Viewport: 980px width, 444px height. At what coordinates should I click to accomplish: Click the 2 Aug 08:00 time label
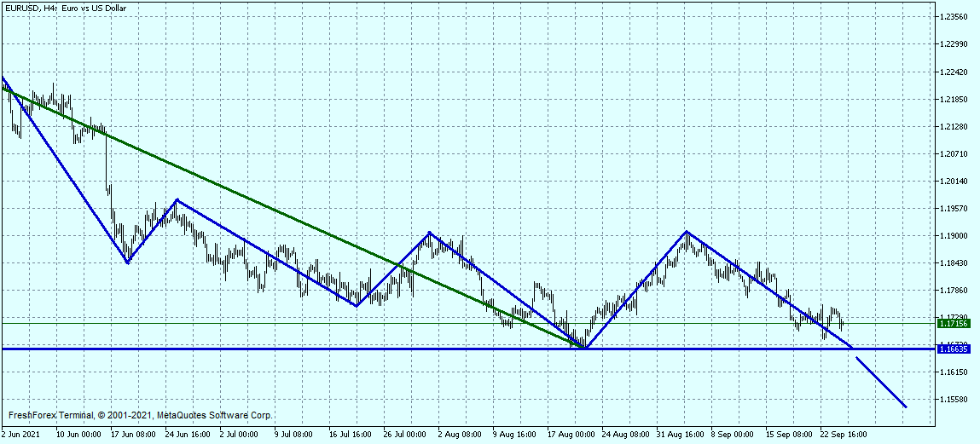pos(460,434)
